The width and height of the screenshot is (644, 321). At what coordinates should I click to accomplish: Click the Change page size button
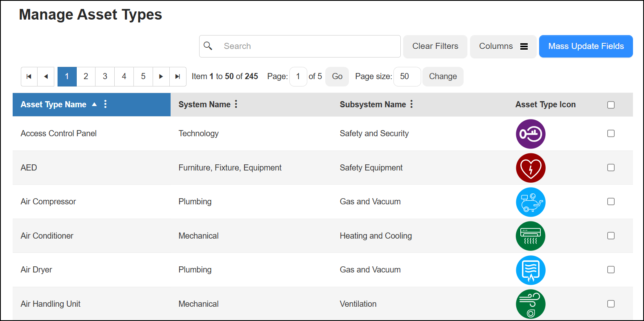(x=443, y=77)
